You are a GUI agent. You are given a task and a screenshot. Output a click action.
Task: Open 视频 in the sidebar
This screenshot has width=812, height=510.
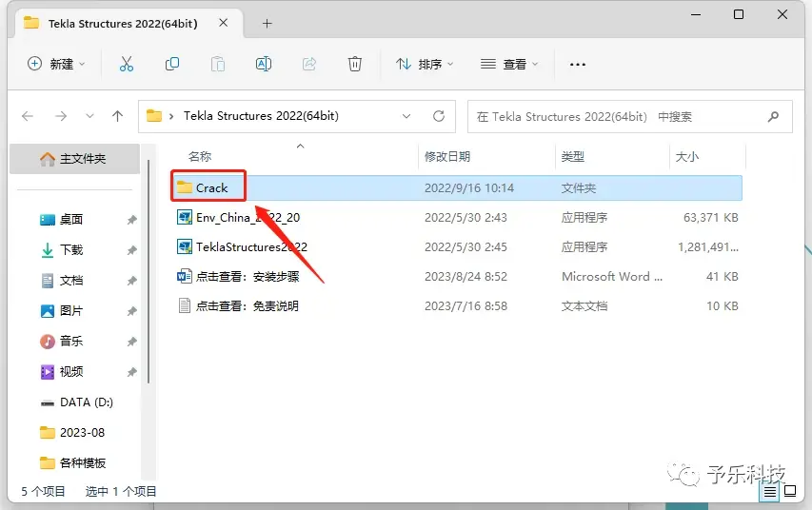click(x=71, y=372)
